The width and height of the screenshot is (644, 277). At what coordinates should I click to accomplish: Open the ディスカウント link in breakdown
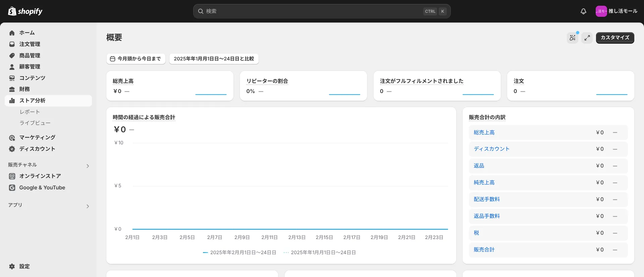coord(491,149)
